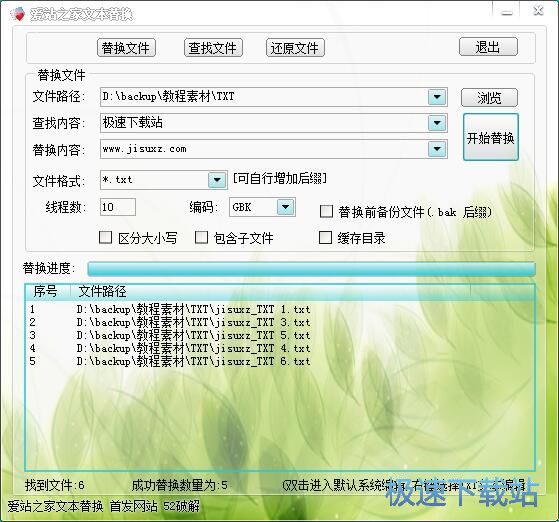Enable 替换前备份文件 checkbox
The width and height of the screenshot is (559, 522).
coord(326,211)
